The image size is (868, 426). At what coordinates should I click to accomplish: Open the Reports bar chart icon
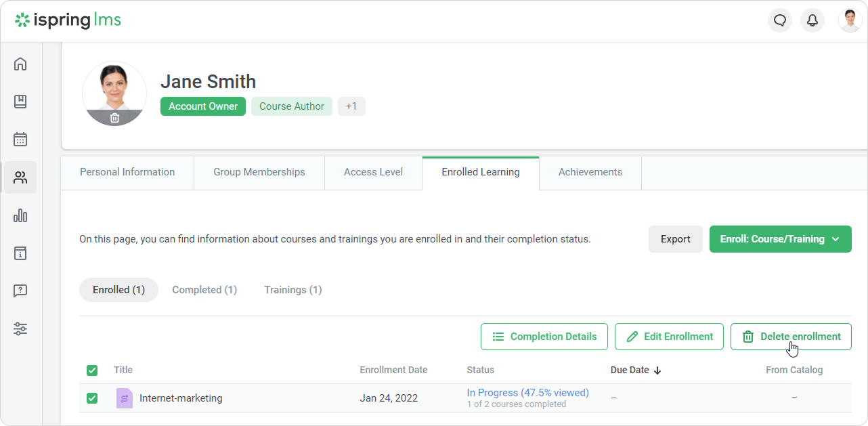click(x=20, y=216)
